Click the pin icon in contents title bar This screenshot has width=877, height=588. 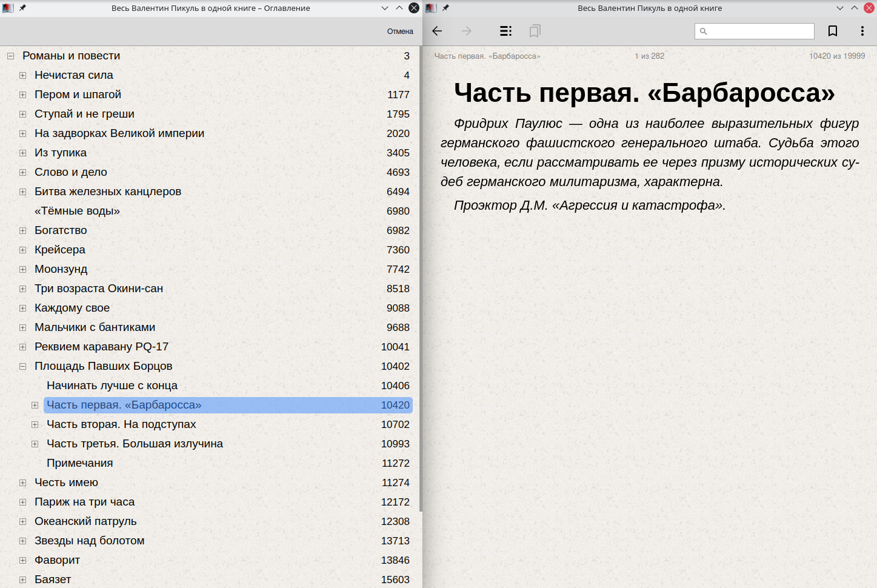pyautogui.click(x=22, y=8)
